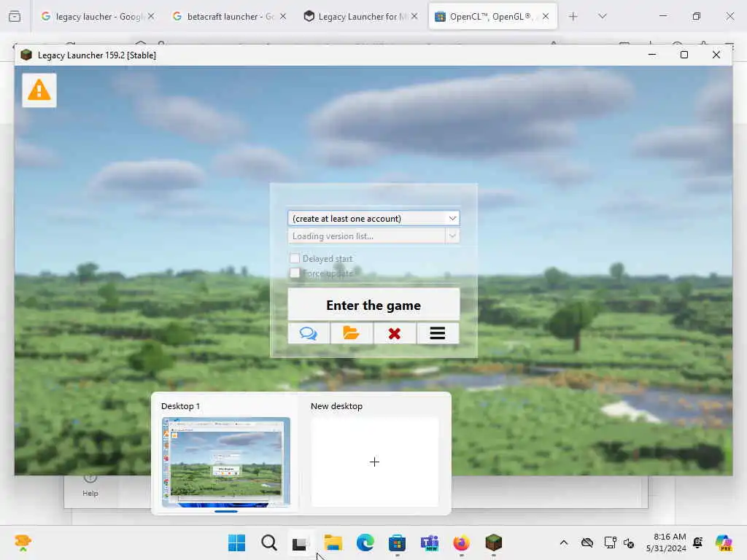This screenshot has height=560, width=747.
Task: Show hidden system tray icons
Action: click(x=564, y=542)
